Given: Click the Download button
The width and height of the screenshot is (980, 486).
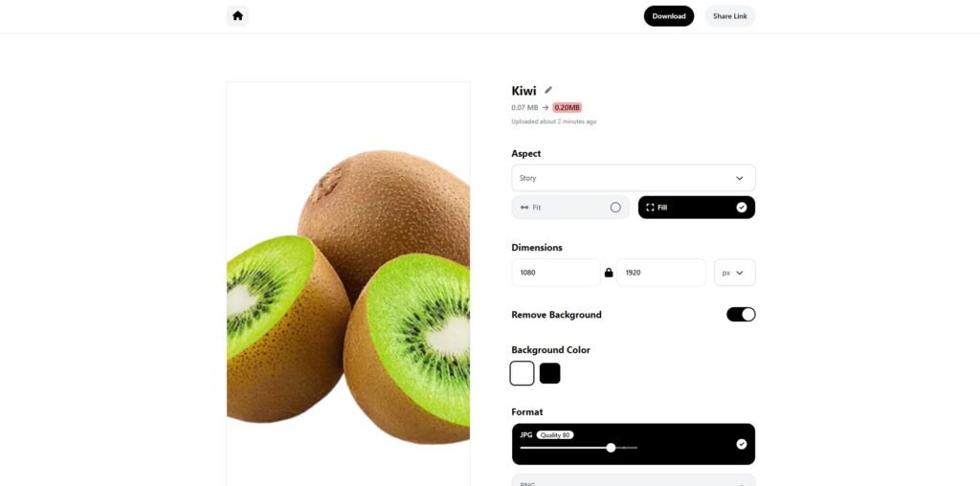Looking at the screenshot, I should click(x=669, y=16).
